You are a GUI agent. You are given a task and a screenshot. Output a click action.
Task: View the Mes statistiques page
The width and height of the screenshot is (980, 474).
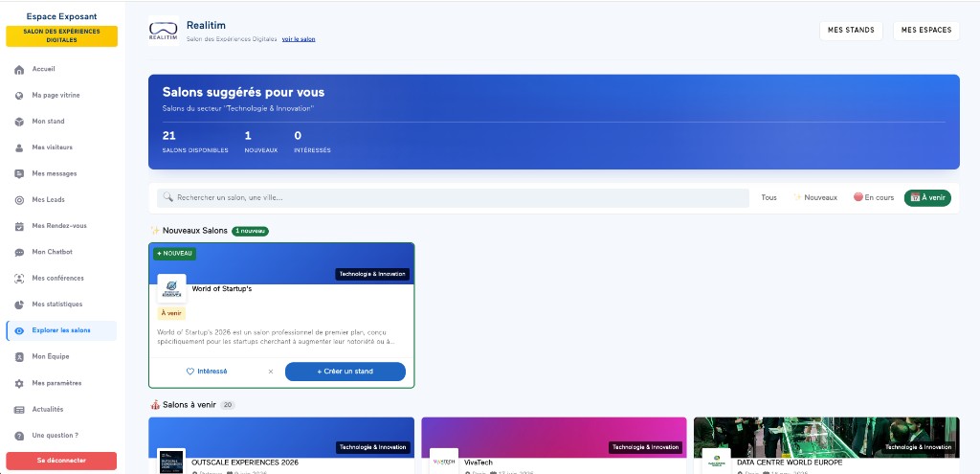click(x=61, y=305)
